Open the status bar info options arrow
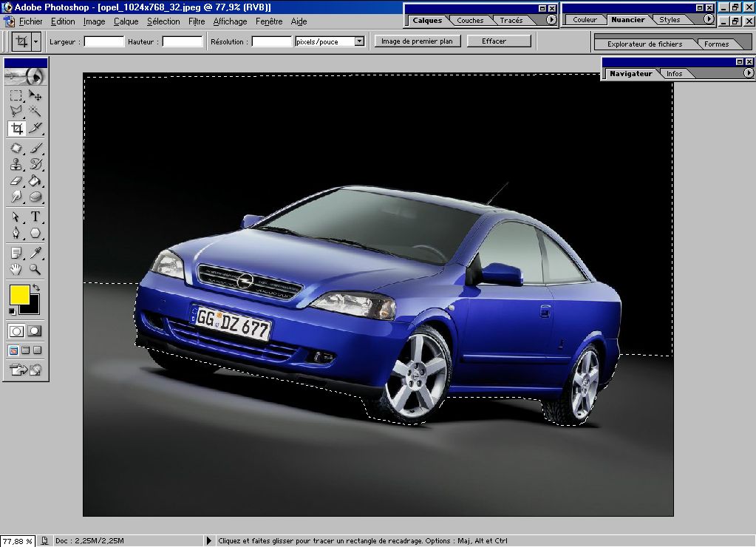Screen dimensions: 756x547 tap(208, 541)
